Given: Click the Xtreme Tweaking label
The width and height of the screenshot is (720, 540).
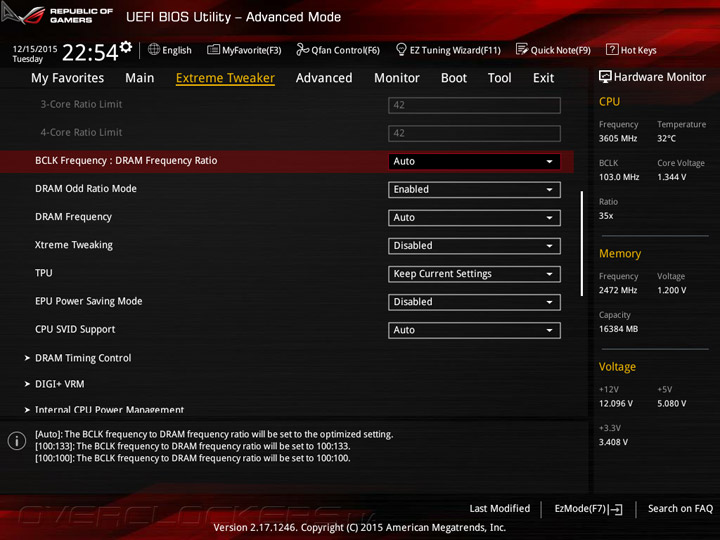Looking at the screenshot, I should 73,245.
